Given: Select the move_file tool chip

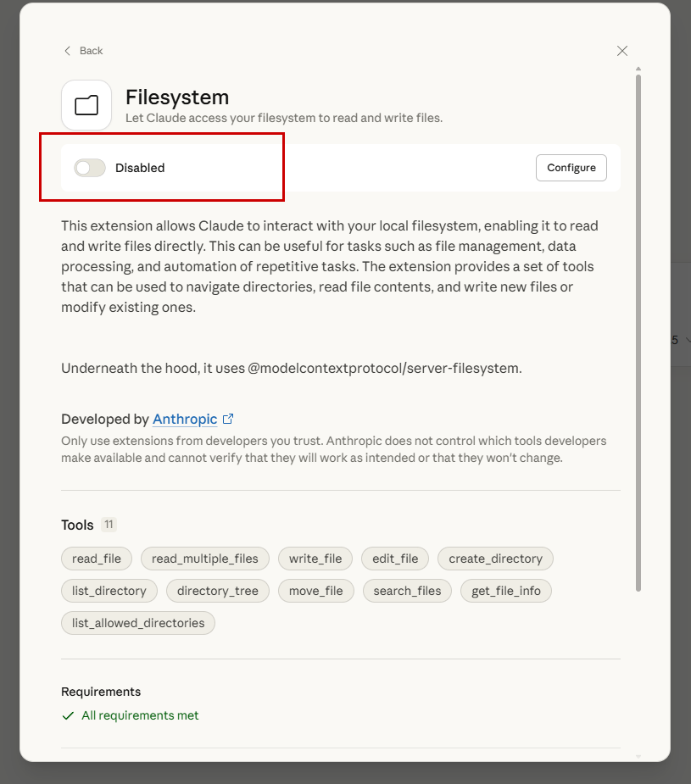Looking at the screenshot, I should tap(315, 591).
